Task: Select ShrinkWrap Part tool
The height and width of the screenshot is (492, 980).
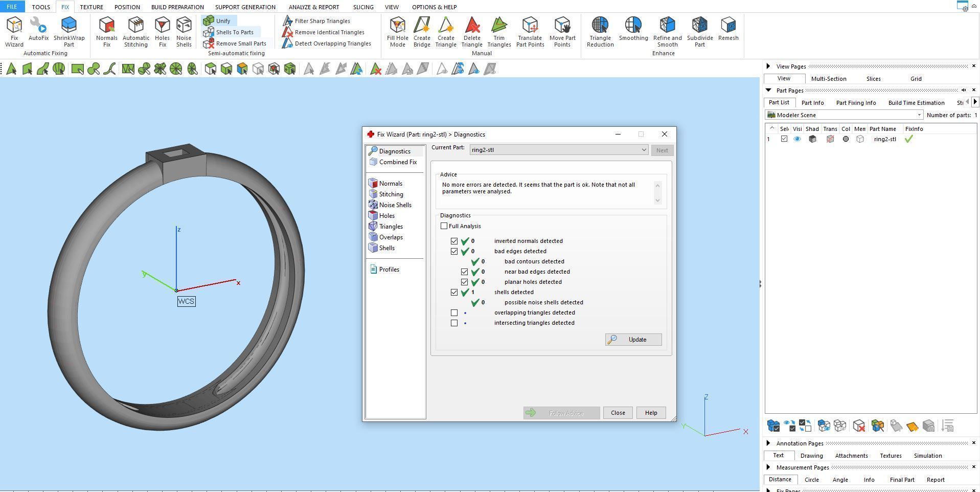Action: coord(69,32)
